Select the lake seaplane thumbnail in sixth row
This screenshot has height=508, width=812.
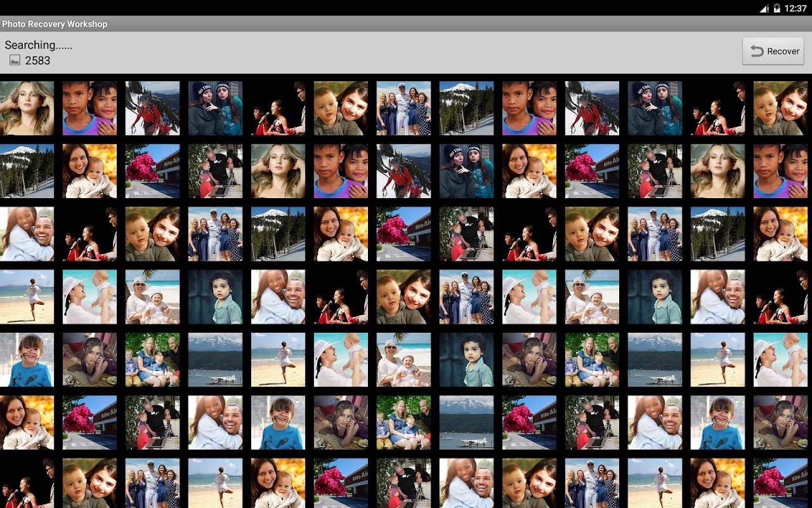[x=466, y=422]
